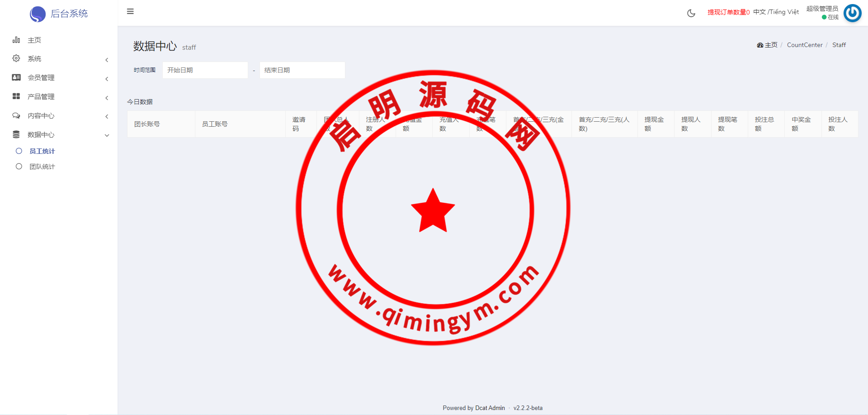The height and width of the screenshot is (415, 868).
Task: Click the 产品管理 grid icon
Action: coord(16,96)
